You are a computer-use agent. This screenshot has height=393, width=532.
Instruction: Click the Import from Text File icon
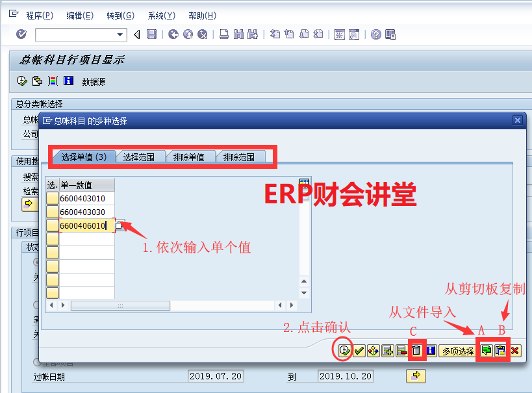pos(486,350)
